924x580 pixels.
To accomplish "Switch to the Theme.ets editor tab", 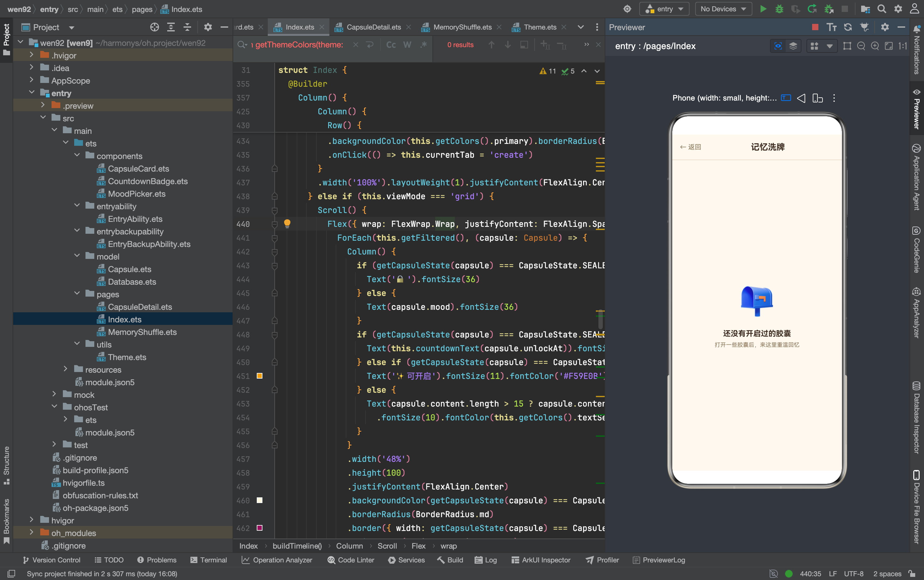I will 540,27.
